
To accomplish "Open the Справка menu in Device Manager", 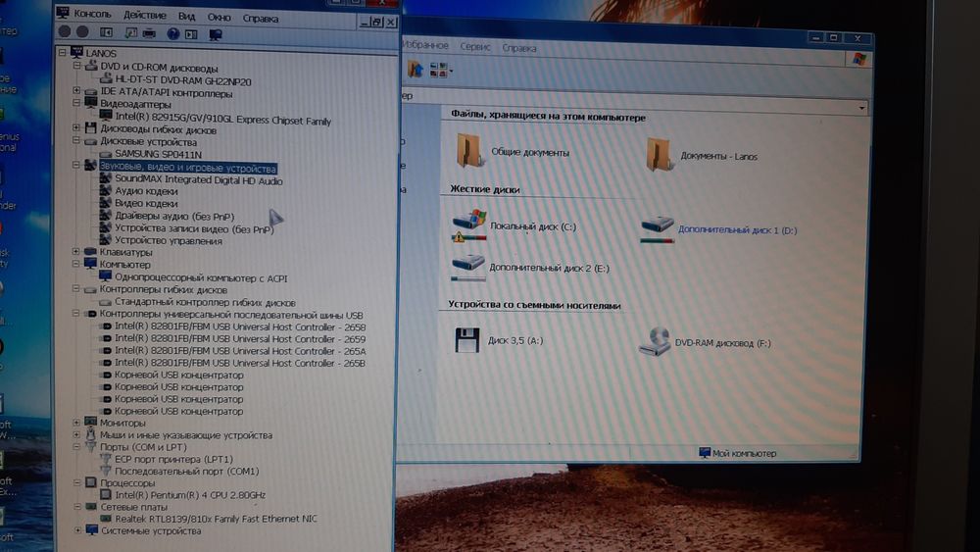I will tap(261, 19).
